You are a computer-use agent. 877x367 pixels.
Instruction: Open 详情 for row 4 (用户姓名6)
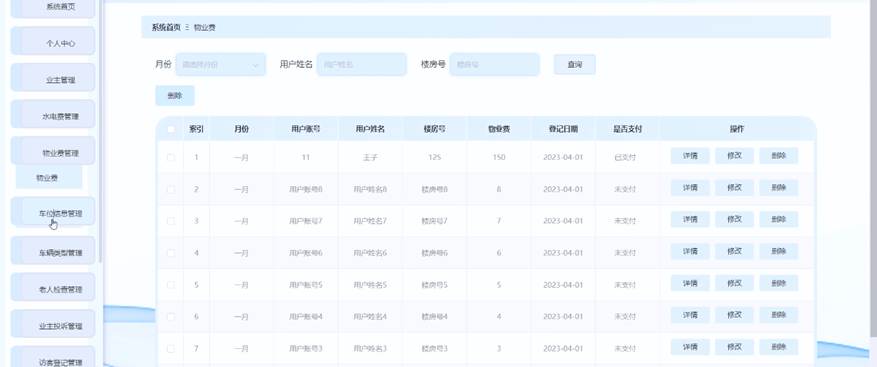coord(690,252)
